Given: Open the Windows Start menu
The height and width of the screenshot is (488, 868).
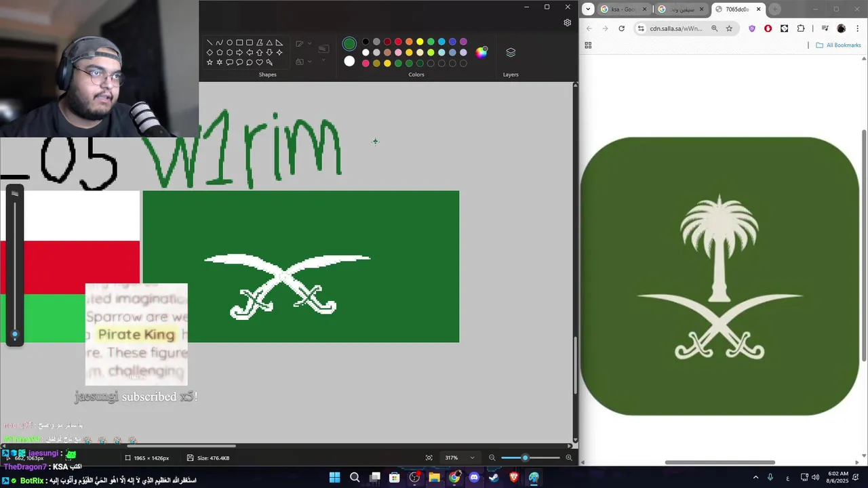Looking at the screenshot, I should pyautogui.click(x=334, y=477).
